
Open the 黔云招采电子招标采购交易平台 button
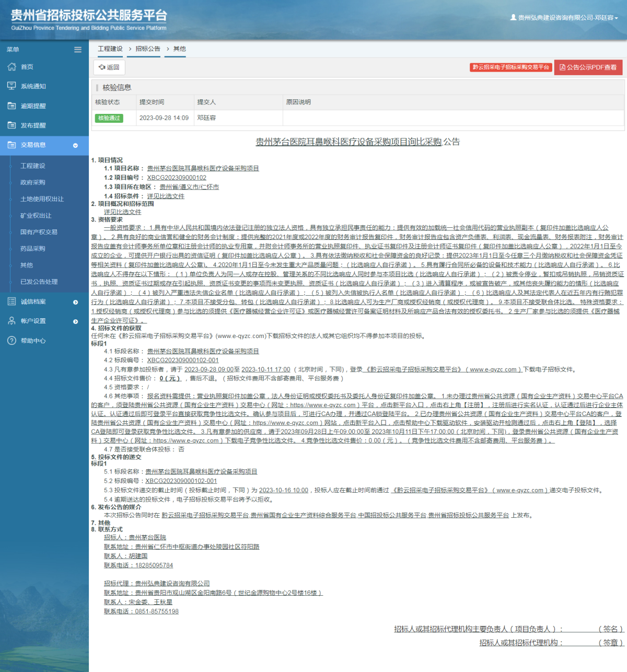[510, 67]
